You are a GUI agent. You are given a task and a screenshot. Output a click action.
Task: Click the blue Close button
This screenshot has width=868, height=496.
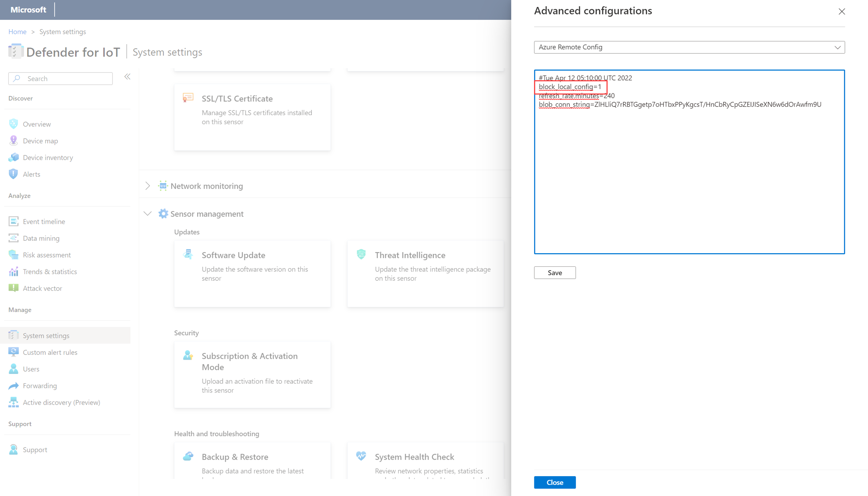[x=554, y=482]
